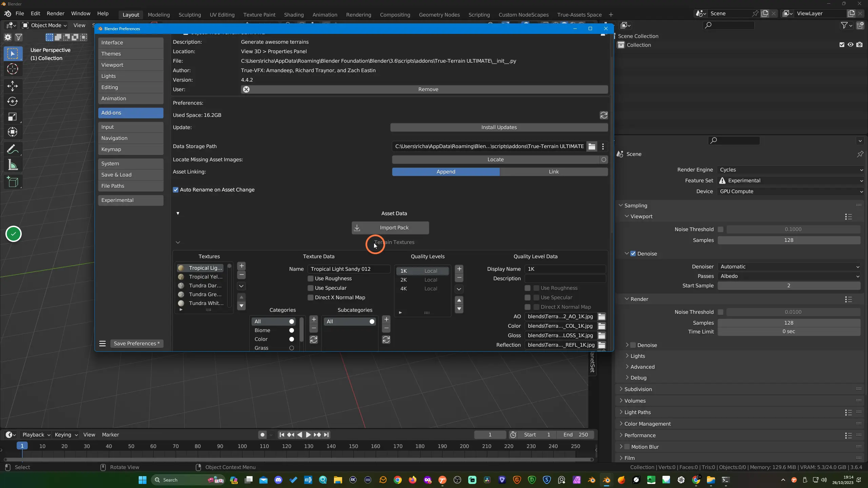Enable Direct X Normal Map in Texture Data

pyautogui.click(x=310, y=298)
